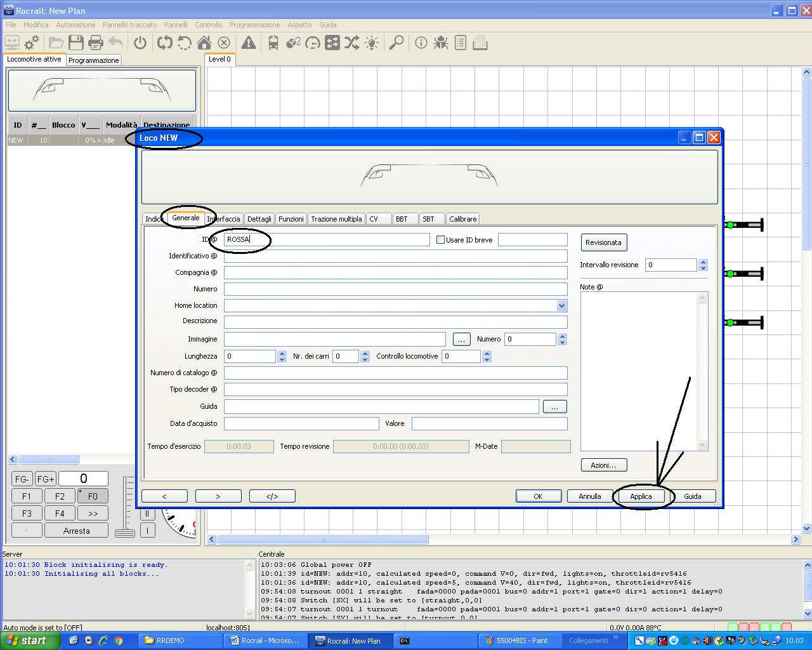This screenshot has width=812, height=650.
Task: Open Azioni... button
Action: click(x=603, y=465)
